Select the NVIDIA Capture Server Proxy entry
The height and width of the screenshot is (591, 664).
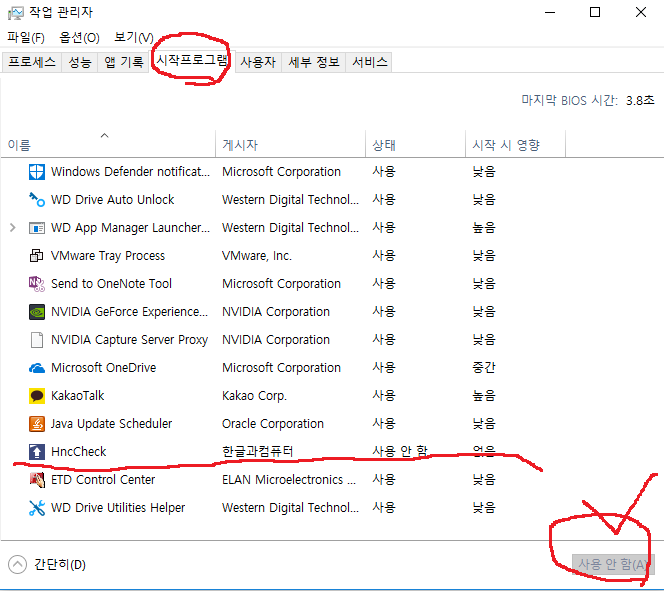point(129,340)
